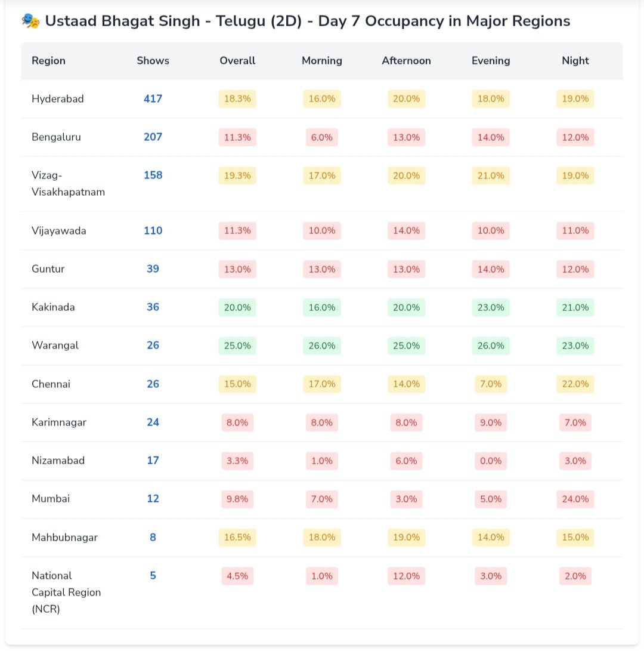Click Bengaluru's 207 shows number
This screenshot has width=644, height=651.
point(153,137)
